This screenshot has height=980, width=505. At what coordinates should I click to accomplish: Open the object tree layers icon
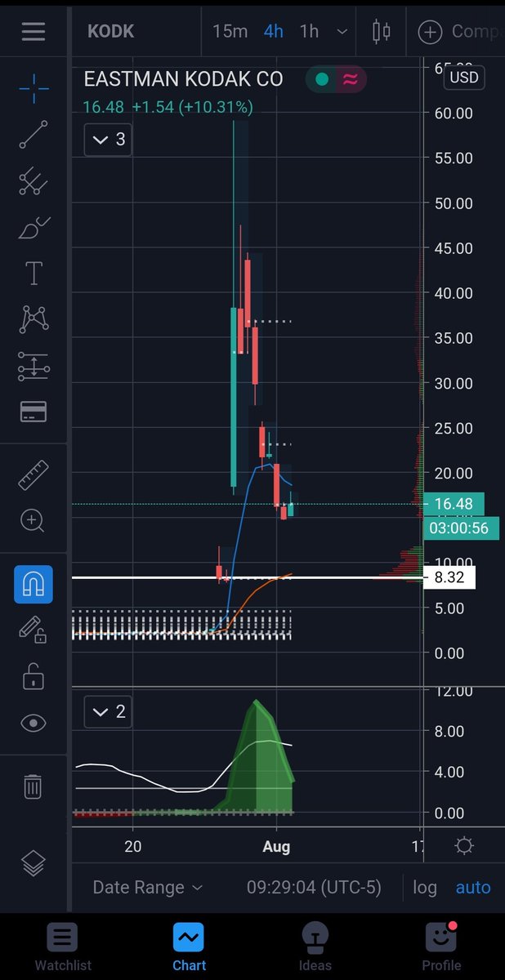click(x=34, y=862)
